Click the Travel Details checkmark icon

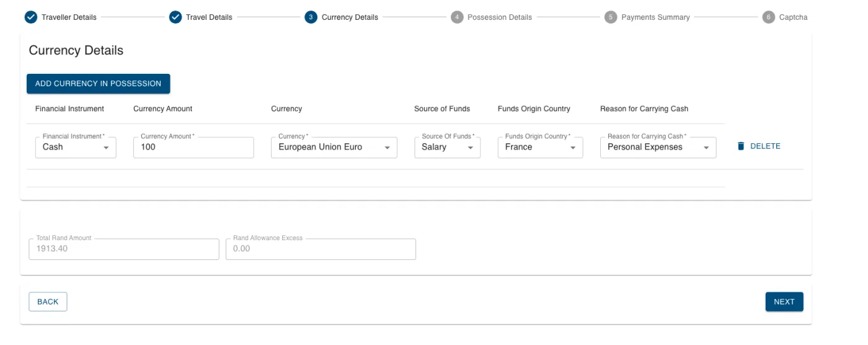click(175, 17)
